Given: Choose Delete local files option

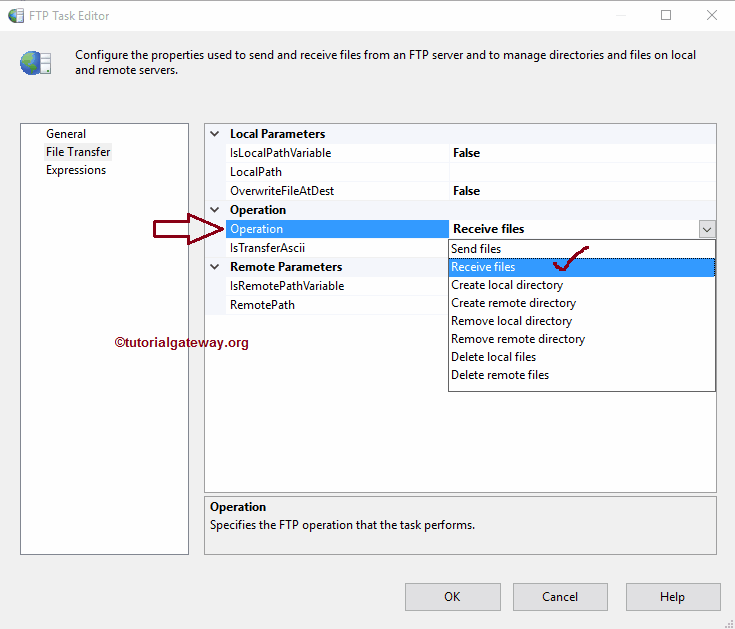Looking at the screenshot, I should [x=581, y=357].
